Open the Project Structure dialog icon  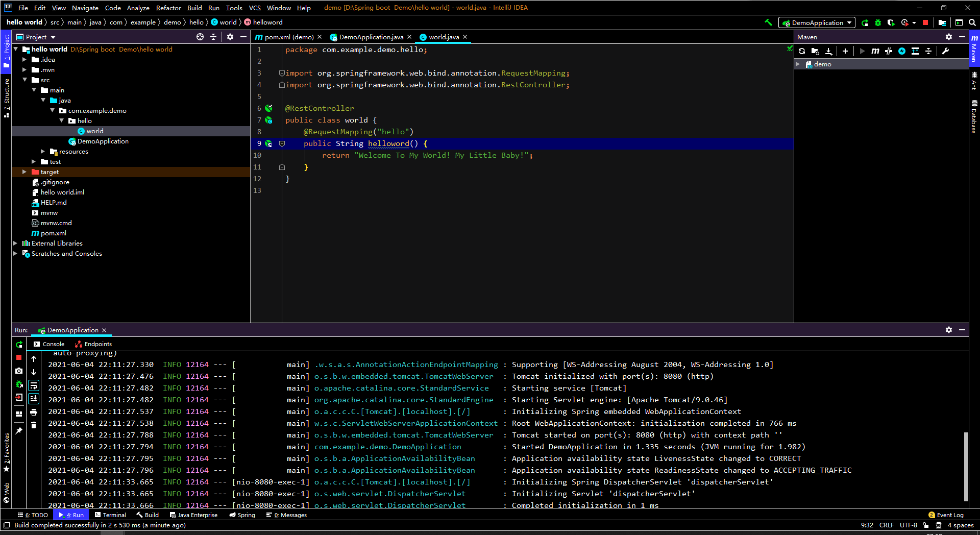coord(942,22)
